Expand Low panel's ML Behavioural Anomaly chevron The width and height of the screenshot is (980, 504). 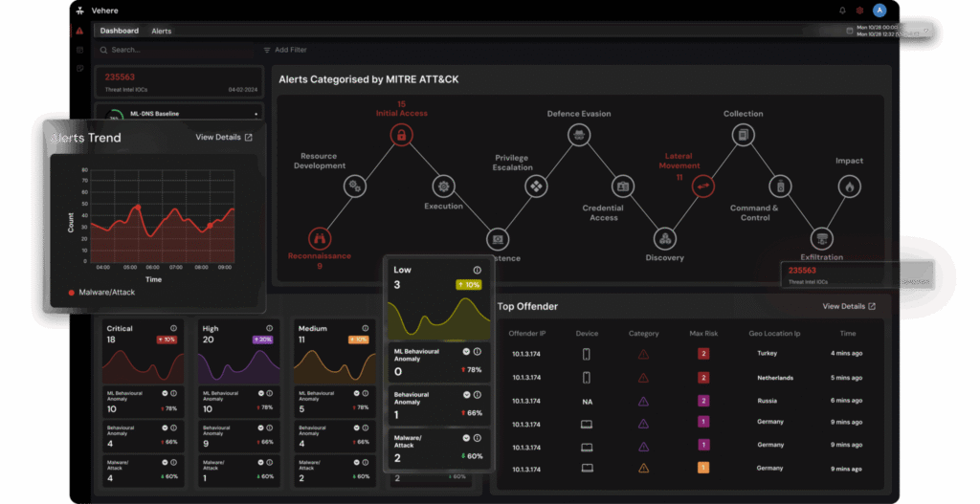click(466, 352)
